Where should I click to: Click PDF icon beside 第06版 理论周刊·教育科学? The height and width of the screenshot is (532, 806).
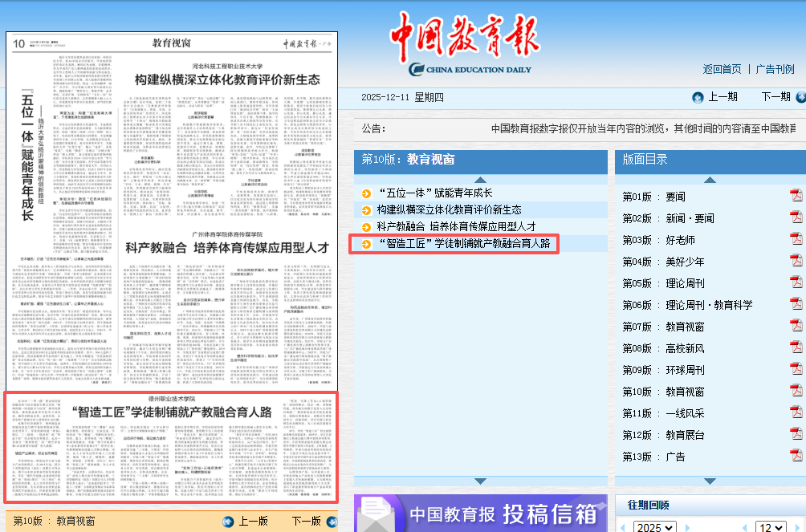tap(796, 304)
